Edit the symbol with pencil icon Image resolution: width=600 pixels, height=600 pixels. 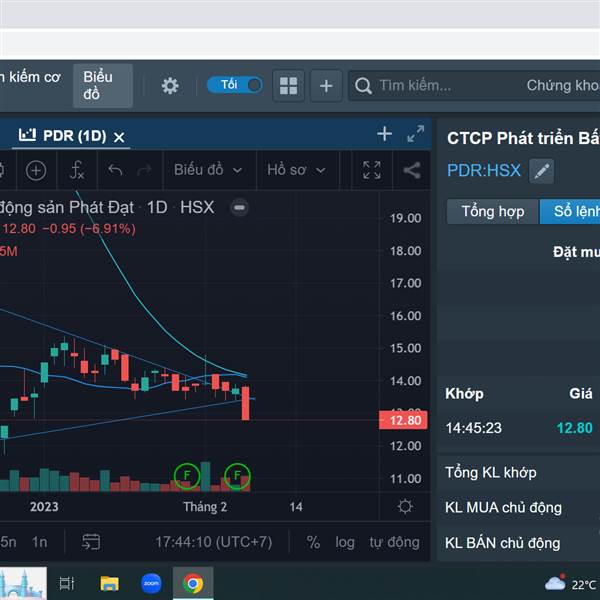[541, 171]
